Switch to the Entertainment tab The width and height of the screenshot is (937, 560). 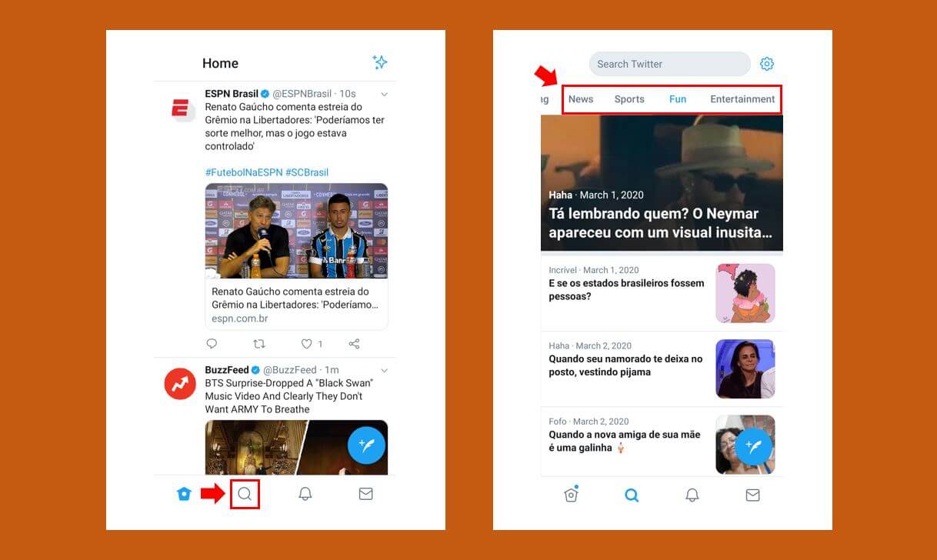tap(742, 98)
